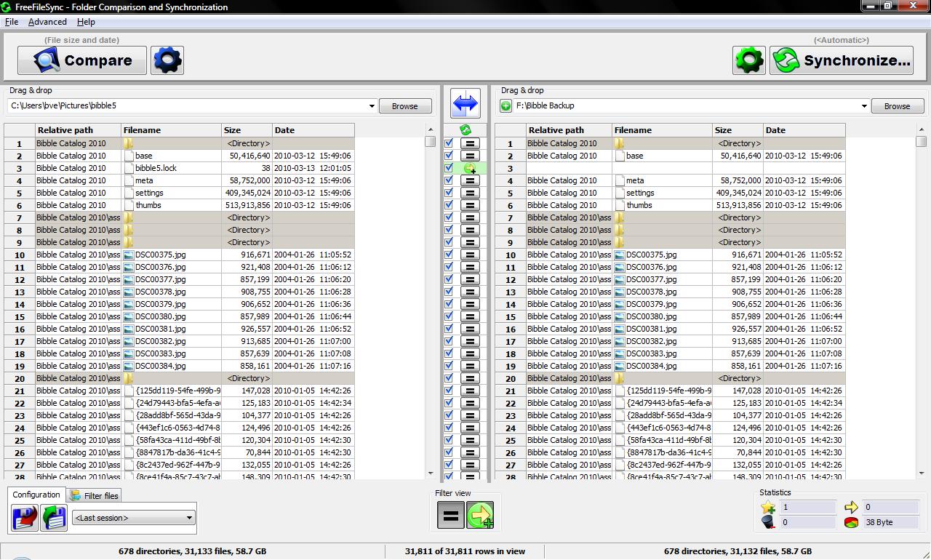Screen dimensions: 931x560
Task: Click image icon of left DSC00375.jpg
Action: [x=129, y=255]
